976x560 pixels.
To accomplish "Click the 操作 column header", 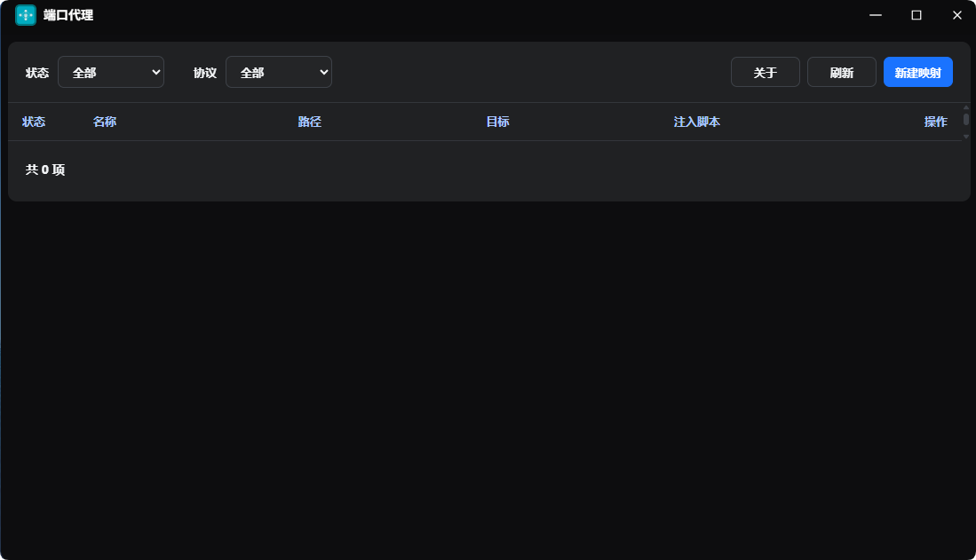I will 935,122.
